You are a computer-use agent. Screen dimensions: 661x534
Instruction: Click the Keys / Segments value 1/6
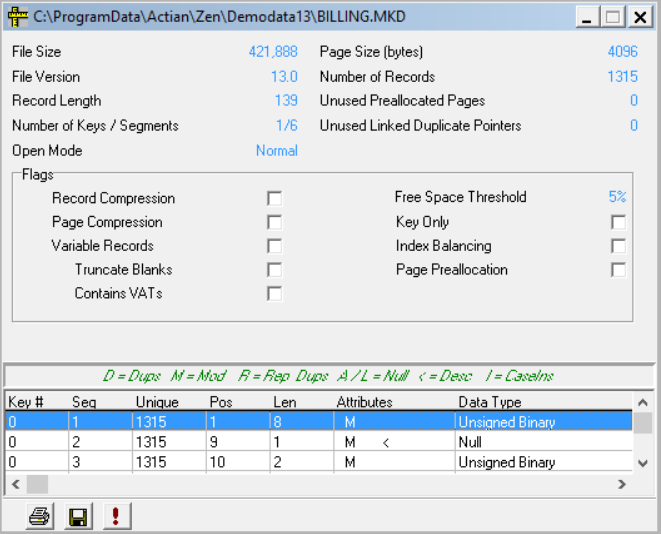point(287,125)
